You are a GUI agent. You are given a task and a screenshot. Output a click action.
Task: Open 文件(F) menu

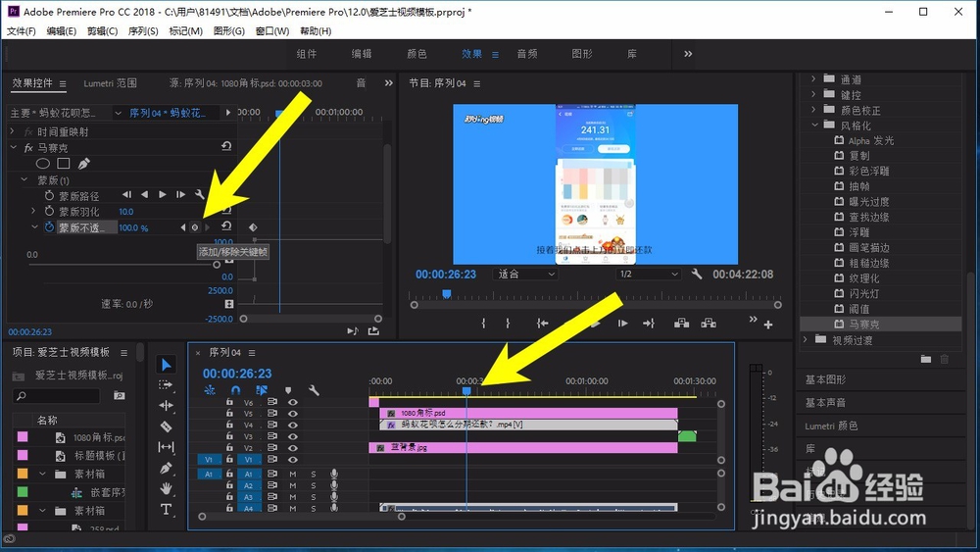21,30
